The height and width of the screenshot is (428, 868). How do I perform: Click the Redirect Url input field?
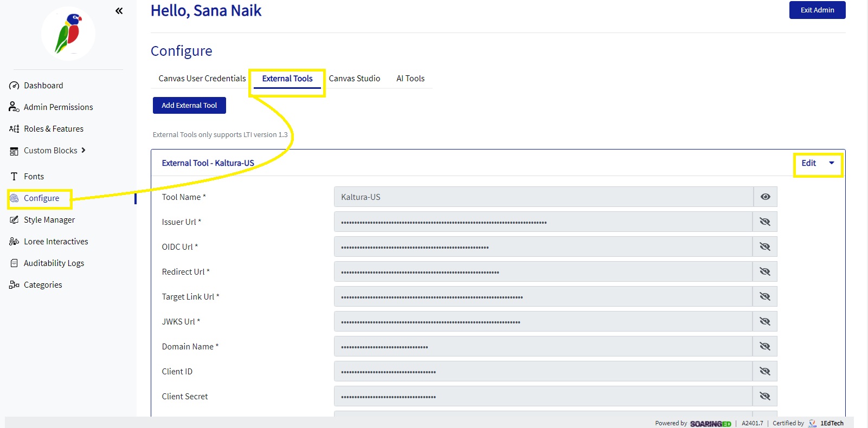pos(543,271)
